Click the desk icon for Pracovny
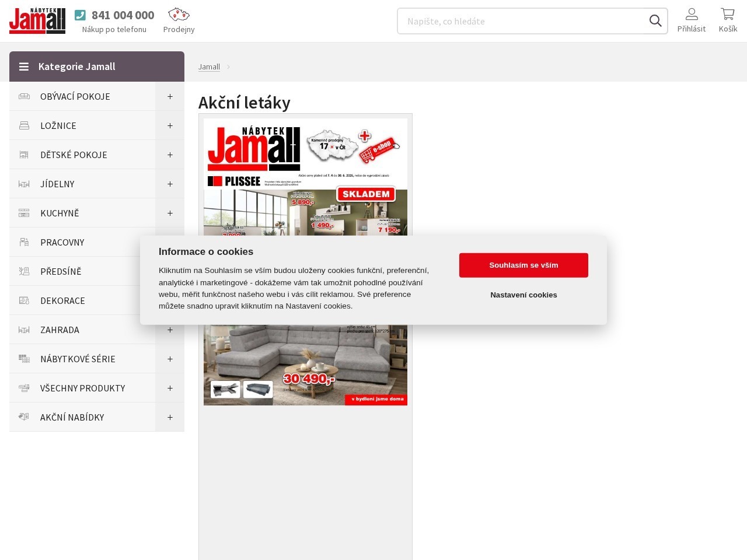The width and height of the screenshot is (747, 560). pos(24,242)
